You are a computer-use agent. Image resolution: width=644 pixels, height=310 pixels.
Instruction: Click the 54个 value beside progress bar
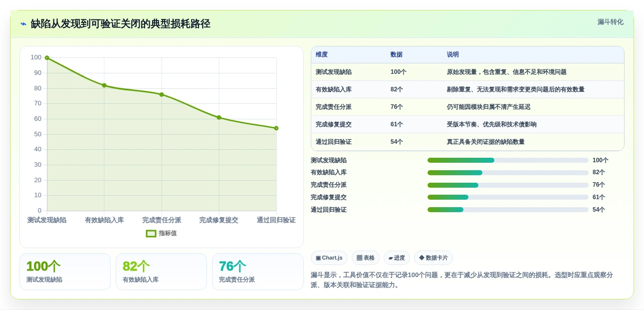pyautogui.click(x=599, y=210)
